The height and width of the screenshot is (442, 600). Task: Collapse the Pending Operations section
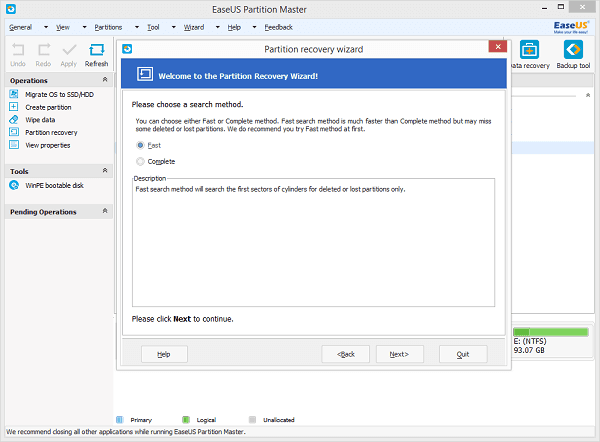(106, 212)
